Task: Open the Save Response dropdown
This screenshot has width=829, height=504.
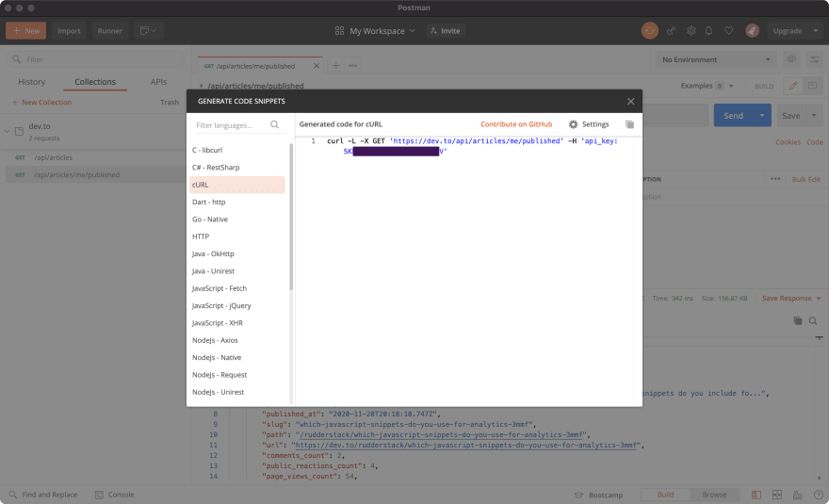Action: [791, 299]
